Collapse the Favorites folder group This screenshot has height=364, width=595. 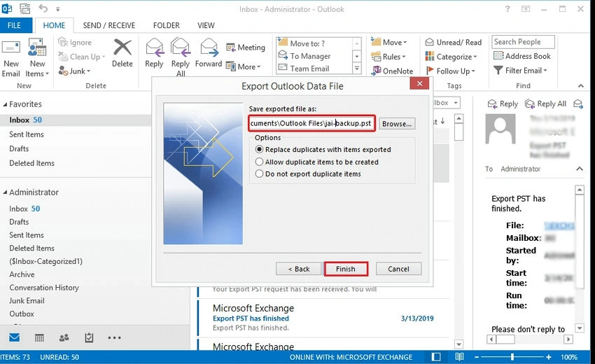5,104
